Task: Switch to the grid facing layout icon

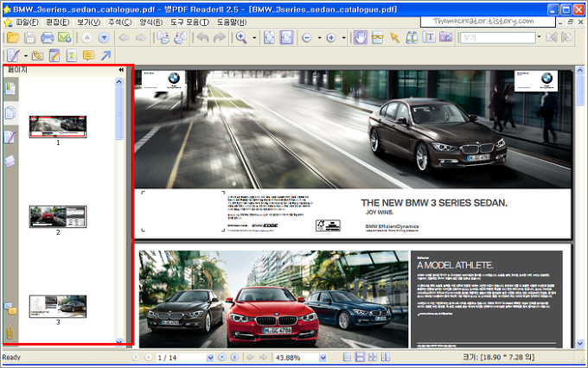Action: tap(373, 358)
